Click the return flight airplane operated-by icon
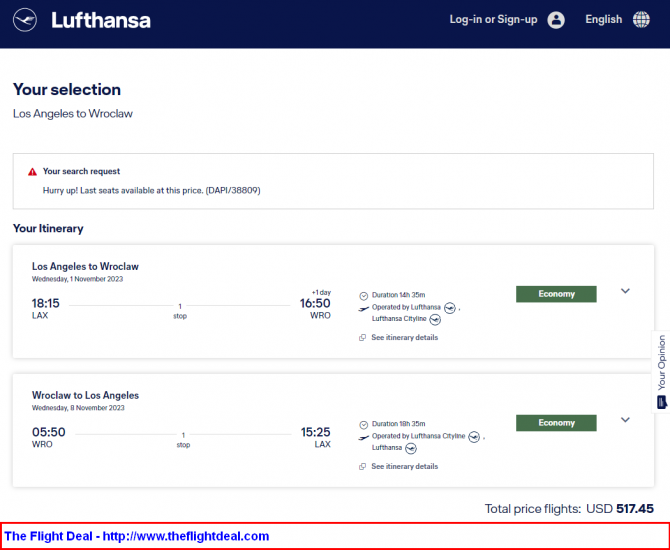The image size is (670, 550). click(x=364, y=437)
